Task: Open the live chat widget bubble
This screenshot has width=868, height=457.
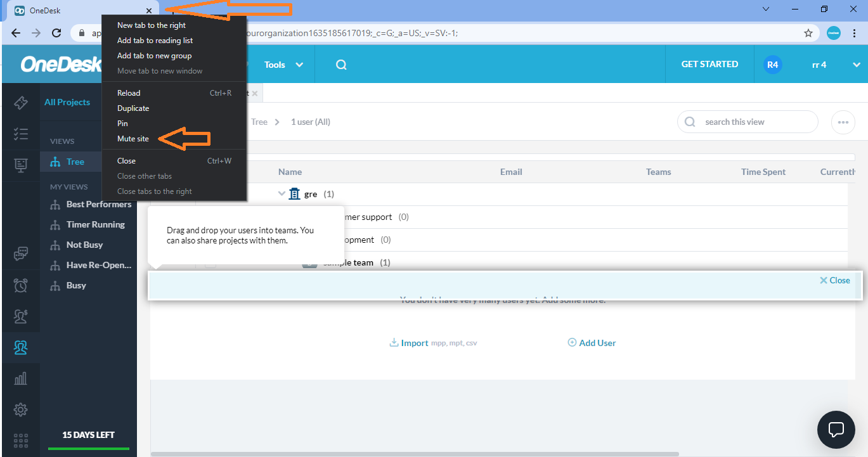Action: (836, 429)
